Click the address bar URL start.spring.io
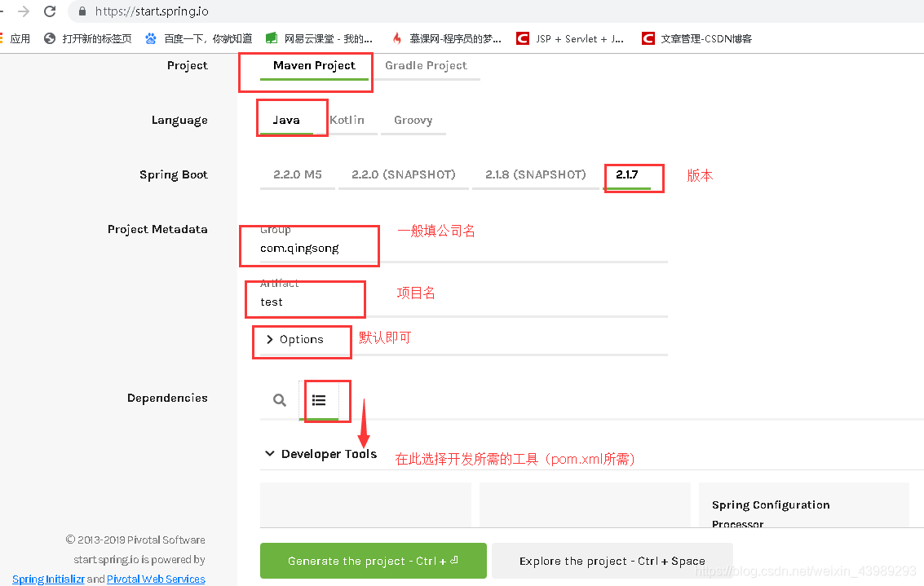 pos(152,11)
